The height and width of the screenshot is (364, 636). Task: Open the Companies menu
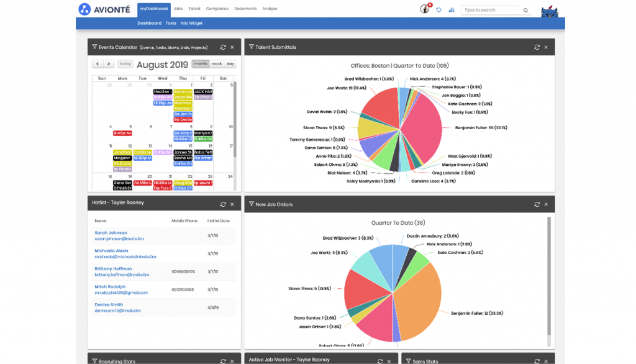[x=217, y=9]
